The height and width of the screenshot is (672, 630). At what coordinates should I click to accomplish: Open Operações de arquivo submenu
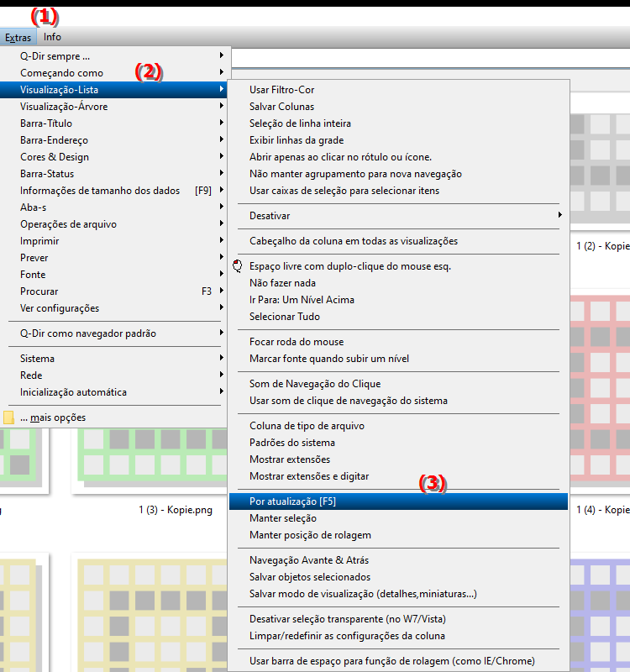(113, 224)
